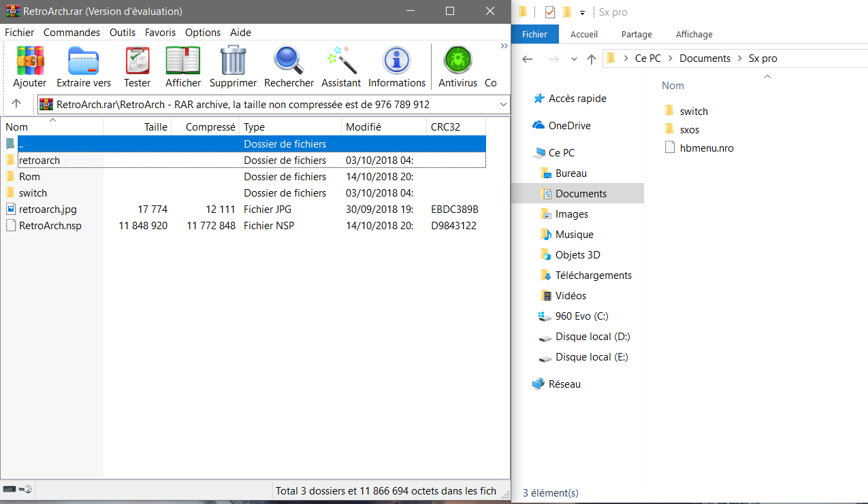Image resolution: width=868 pixels, height=504 pixels.
Task: Select Ce PC in the navigation pane
Action: click(x=561, y=153)
